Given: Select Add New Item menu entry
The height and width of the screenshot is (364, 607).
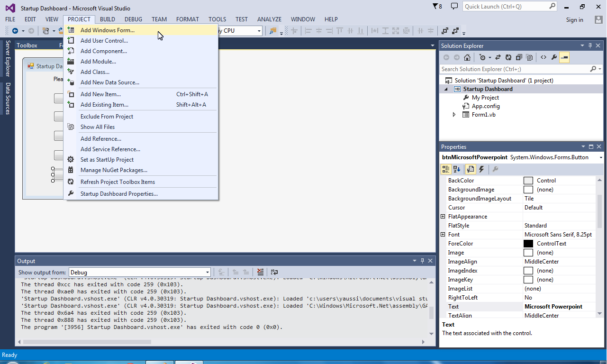Looking at the screenshot, I should (x=141, y=94).
